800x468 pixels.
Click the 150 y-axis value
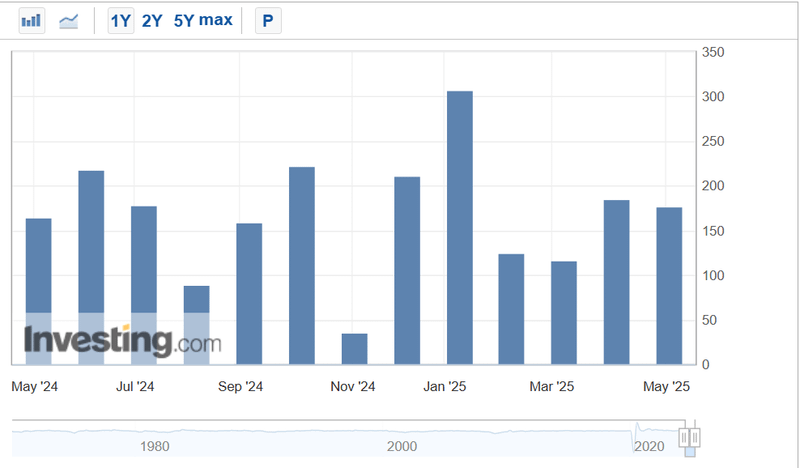713,231
